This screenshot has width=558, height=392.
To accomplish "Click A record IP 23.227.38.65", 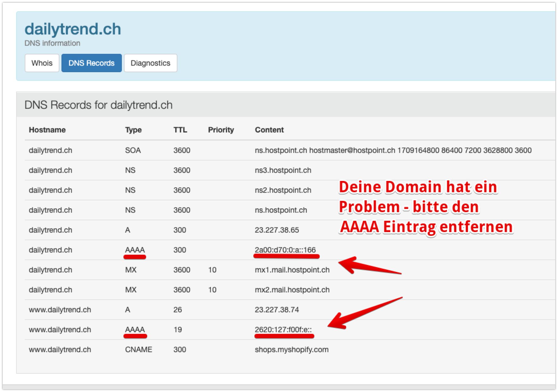I will tap(277, 230).
